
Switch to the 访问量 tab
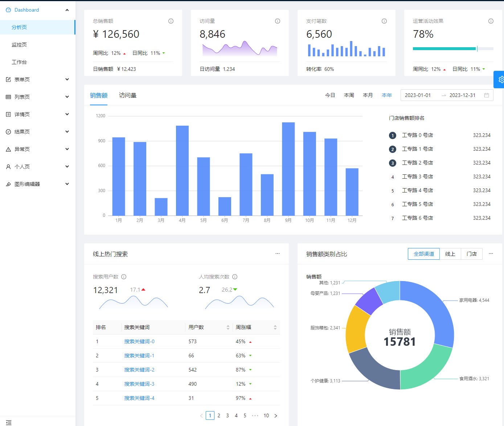(x=128, y=96)
